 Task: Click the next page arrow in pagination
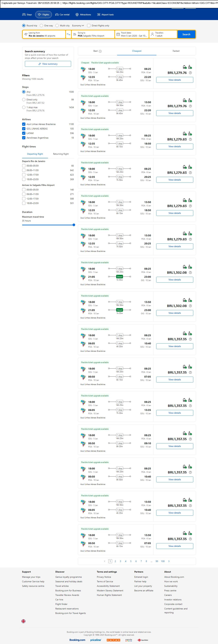point(169,561)
